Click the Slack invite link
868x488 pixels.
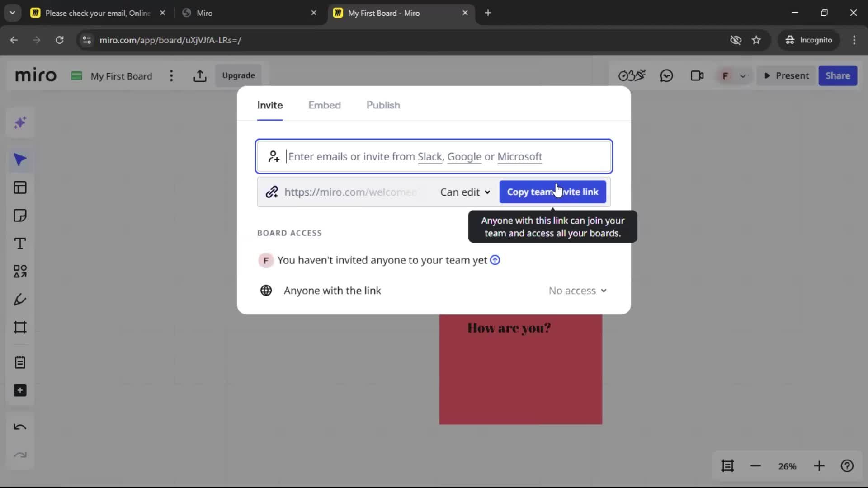[x=429, y=157]
